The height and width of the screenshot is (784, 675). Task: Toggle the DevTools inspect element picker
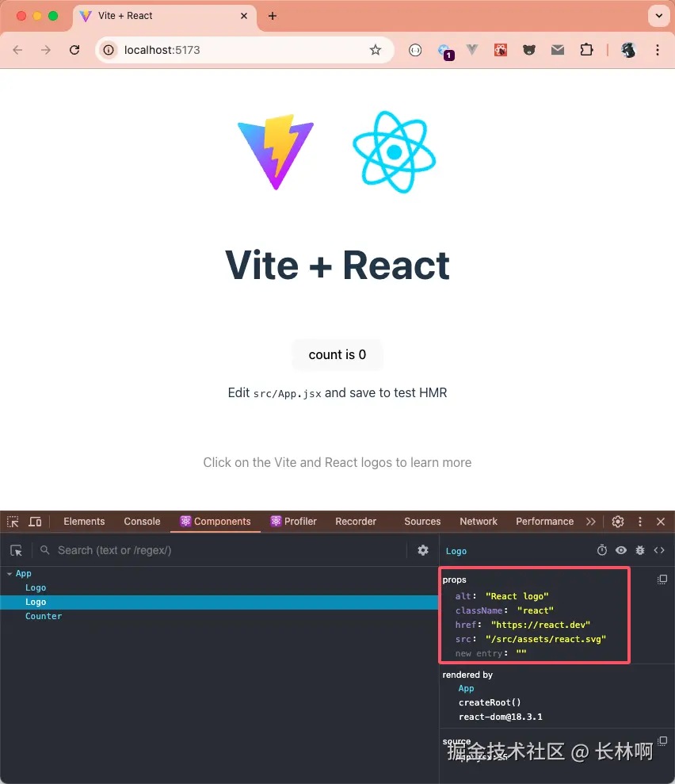pyautogui.click(x=13, y=522)
